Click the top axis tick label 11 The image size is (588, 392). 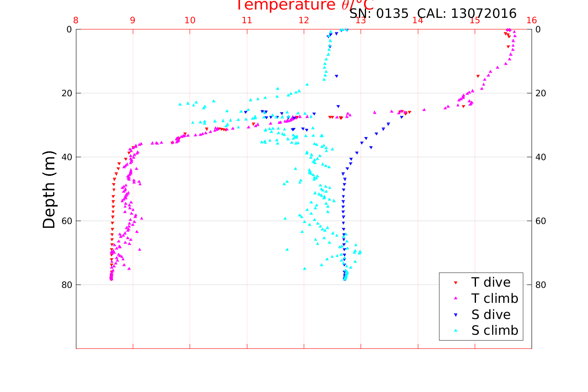click(247, 21)
